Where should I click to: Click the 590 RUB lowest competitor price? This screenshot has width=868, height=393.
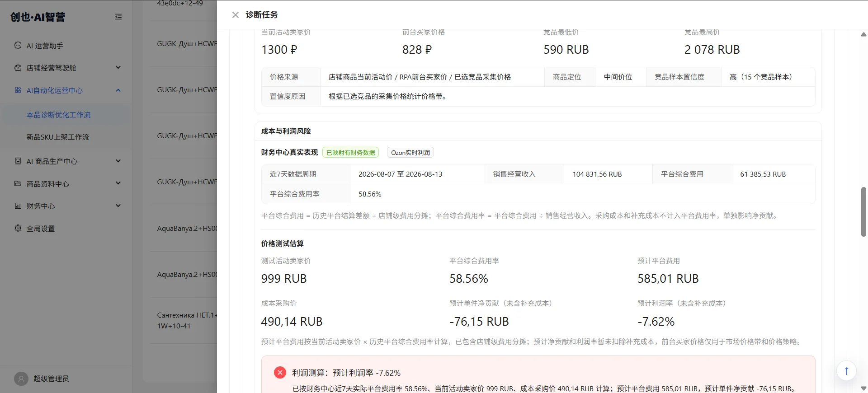pyautogui.click(x=566, y=50)
